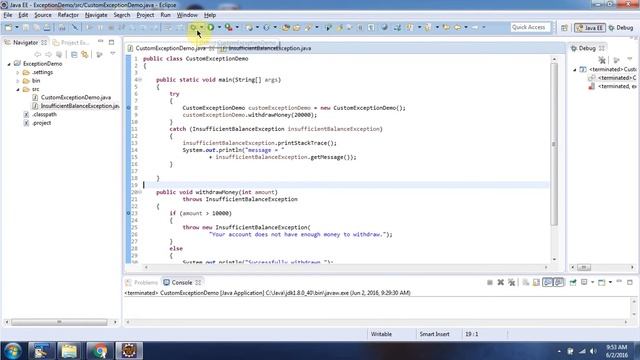Click the Clear Console icon

[x=526, y=282]
